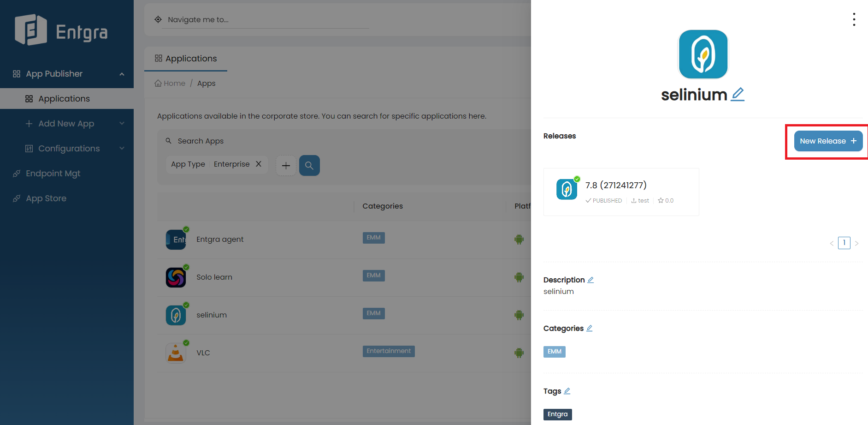Click EMM tag in Solo learn row
The width and height of the screenshot is (868, 425).
[373, 275]
